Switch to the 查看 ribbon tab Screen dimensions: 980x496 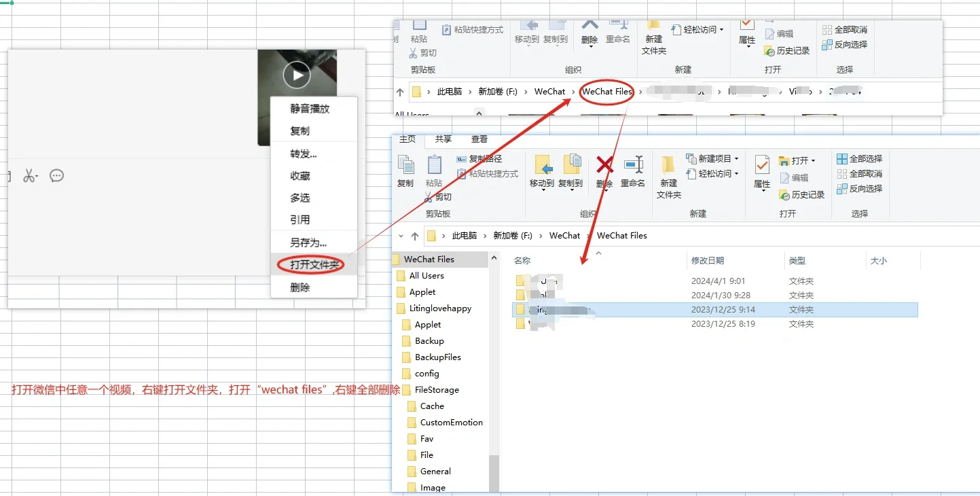pyautogui.click(x=479, y=139)
